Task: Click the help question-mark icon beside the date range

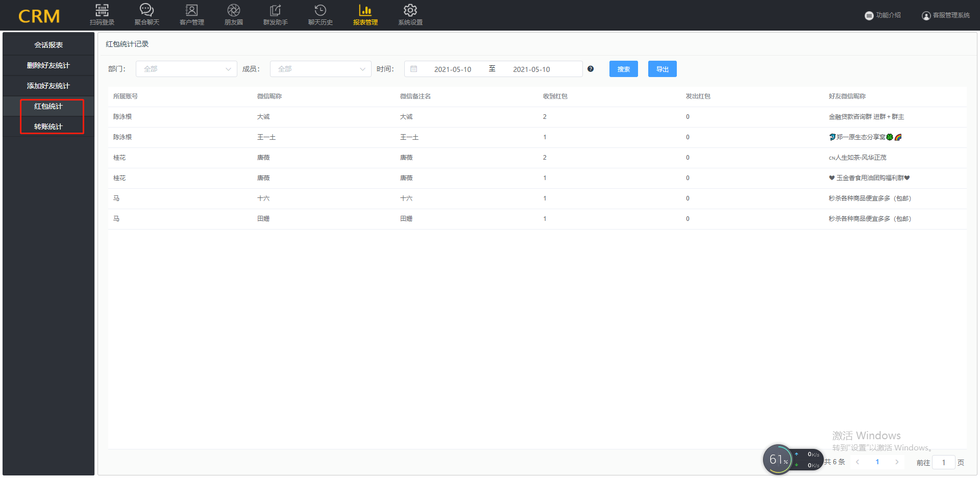Action: tap(591, 69)
